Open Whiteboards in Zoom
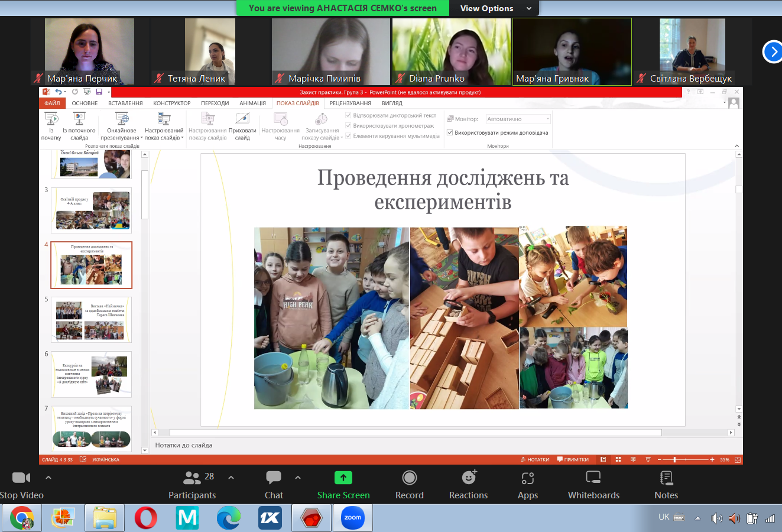This screenshot has width=782, height=532. [593, 478]
